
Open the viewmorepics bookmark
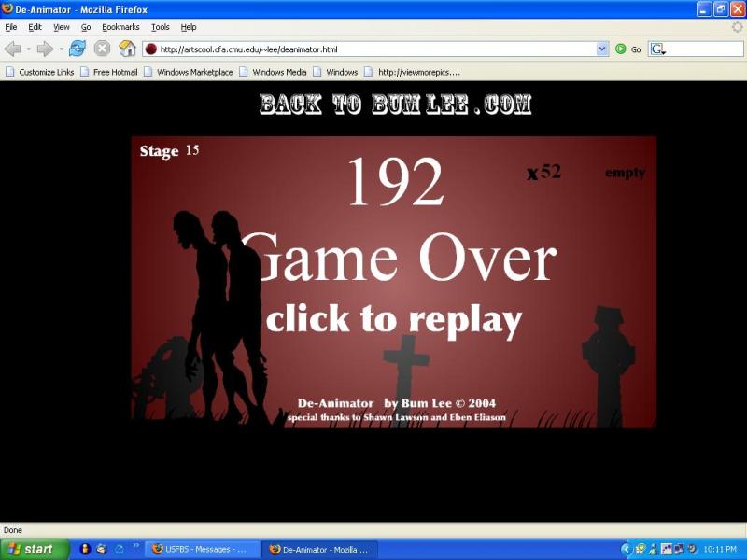[x=413, y=73]
